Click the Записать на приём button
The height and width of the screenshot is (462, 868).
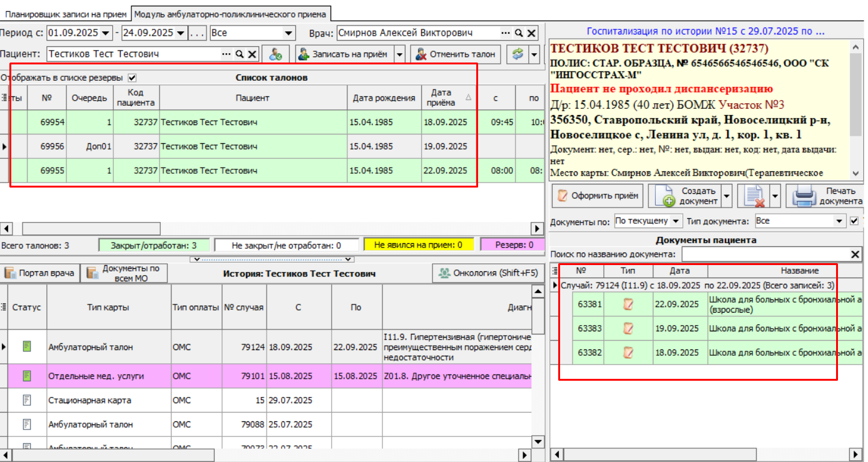pos(344,54)
